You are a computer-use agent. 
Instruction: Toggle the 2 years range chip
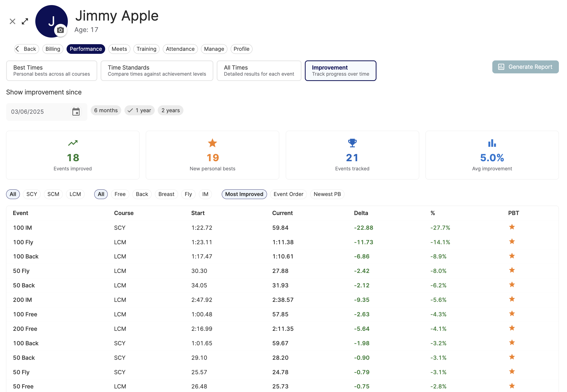170,110
